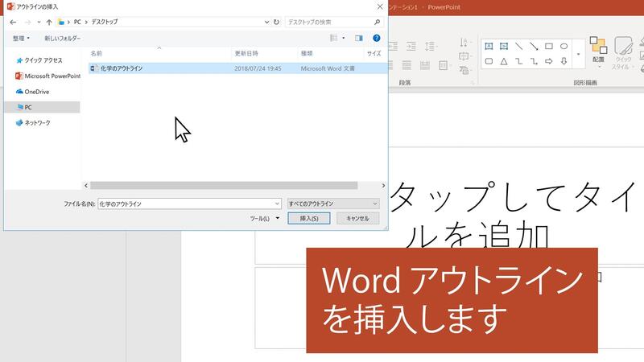The width and height of the screenshot is (644, 362).
Task: Open recent locations dropdown arrow
Action: coord(39,23)
